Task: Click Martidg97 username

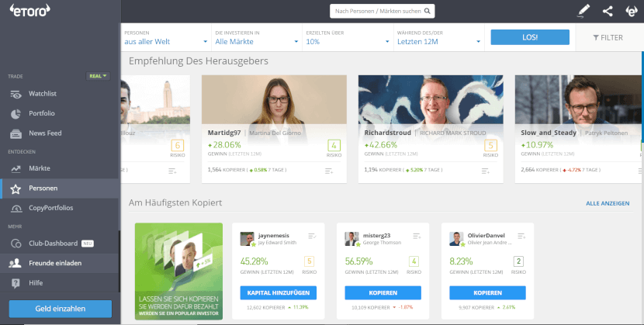Action: click(x=224, y=133)
